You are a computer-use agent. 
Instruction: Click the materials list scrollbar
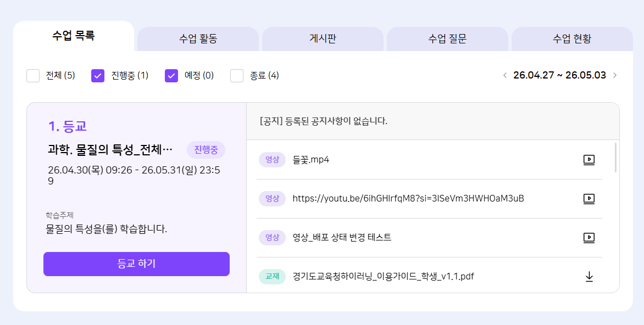(615, 158)
